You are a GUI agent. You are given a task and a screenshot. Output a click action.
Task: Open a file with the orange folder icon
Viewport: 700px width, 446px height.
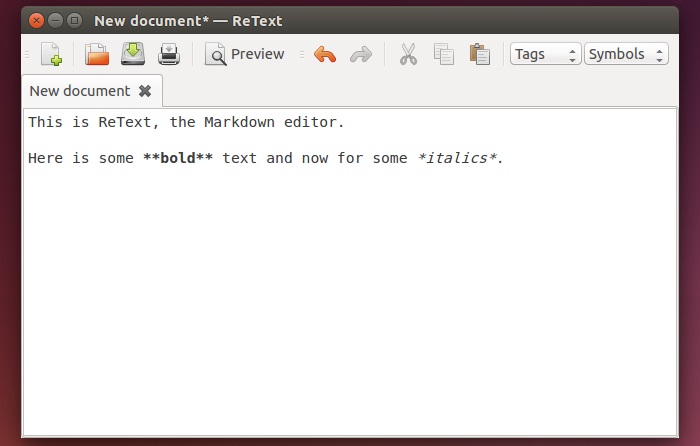[x=97, y=54]
